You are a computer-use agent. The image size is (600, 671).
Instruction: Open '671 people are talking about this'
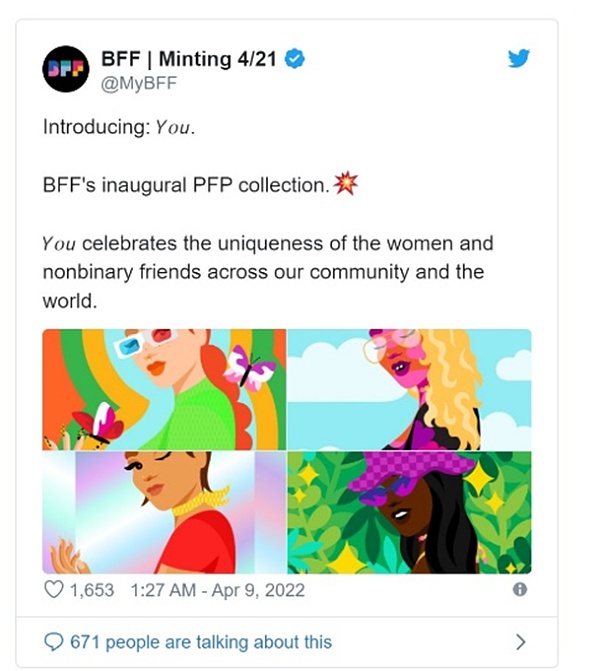(200, 641)
